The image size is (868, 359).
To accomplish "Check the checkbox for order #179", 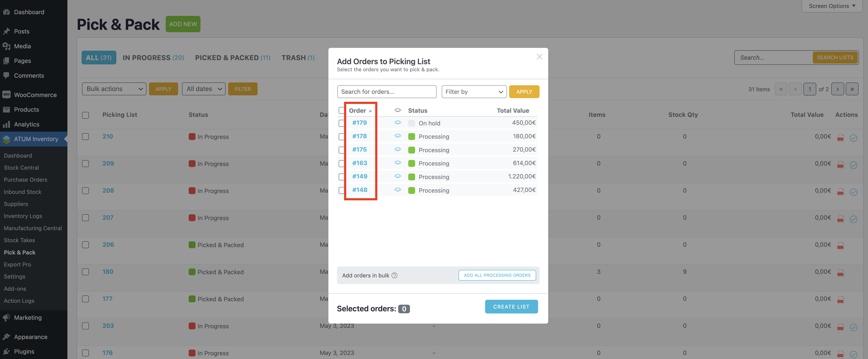I will (341, 123).
